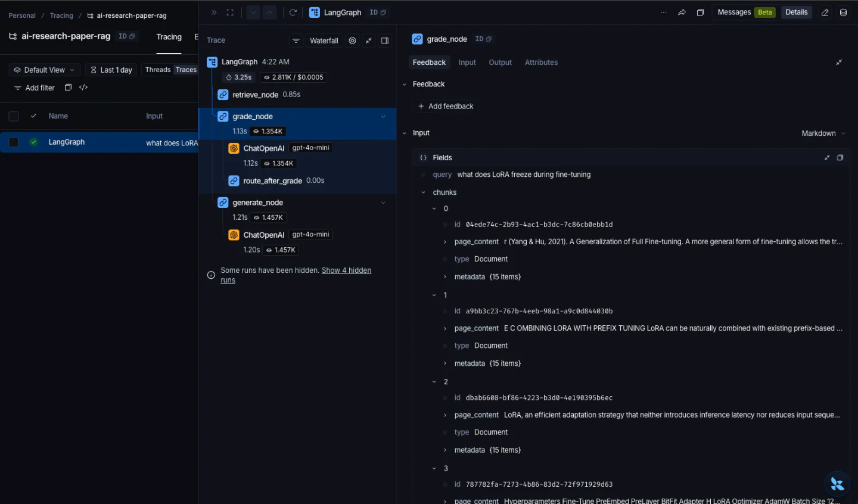858x504 pixels.
Task: Collapse the trace side panel with double-chevron icon
Action: coord(214,13)
